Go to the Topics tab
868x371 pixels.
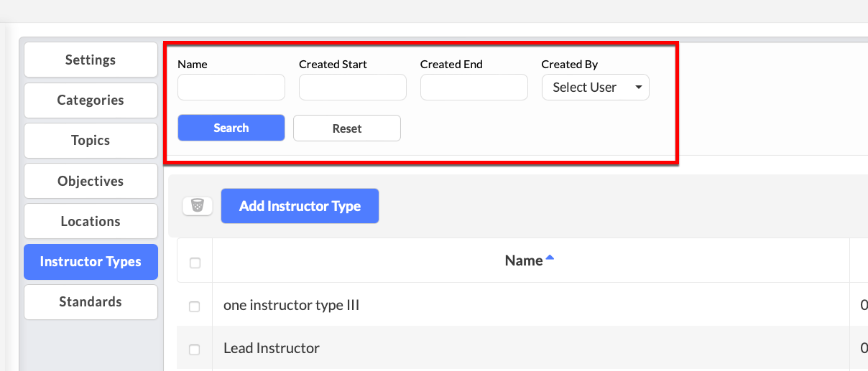[91, 141]
